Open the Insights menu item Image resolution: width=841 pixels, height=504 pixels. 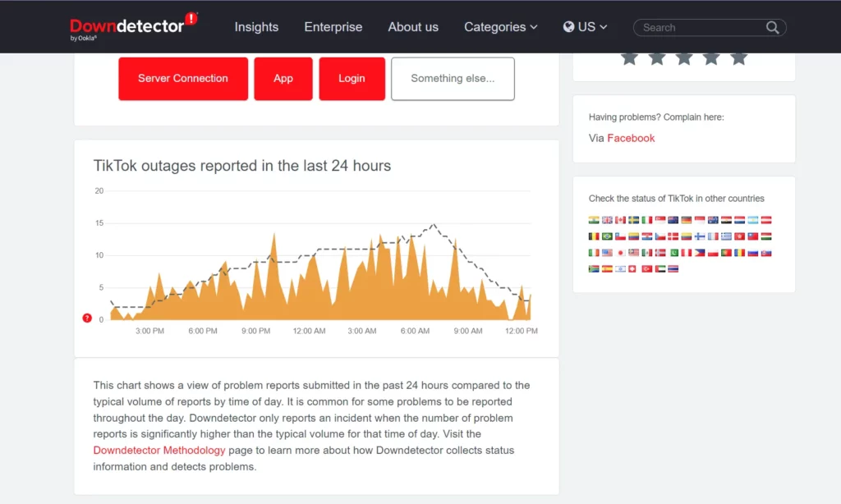coord(256,27)
